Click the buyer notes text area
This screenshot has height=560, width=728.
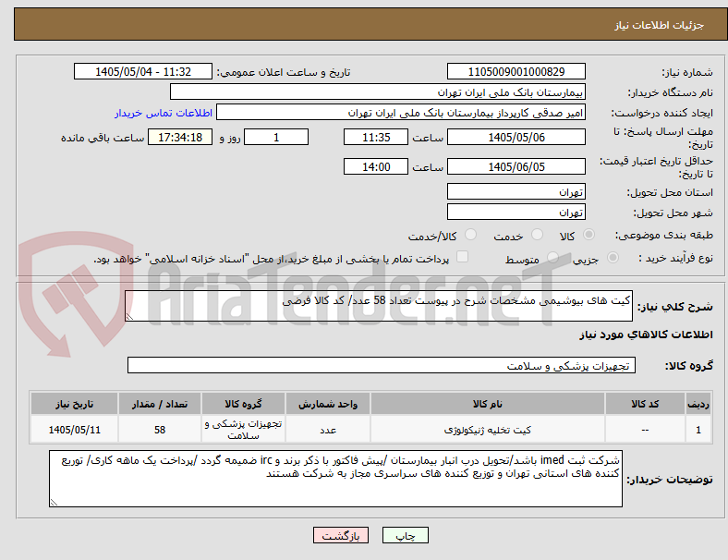click(335, 479)
